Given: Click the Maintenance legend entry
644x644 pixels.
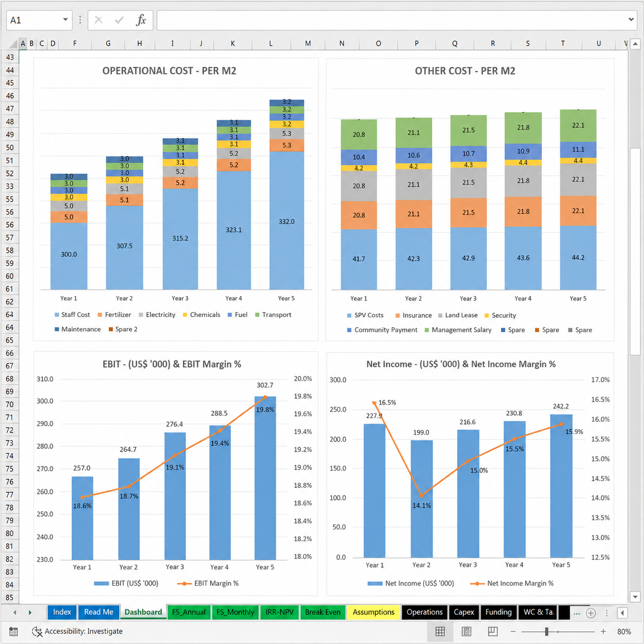Looking at the screenshot, I should [x=78, y=329].
